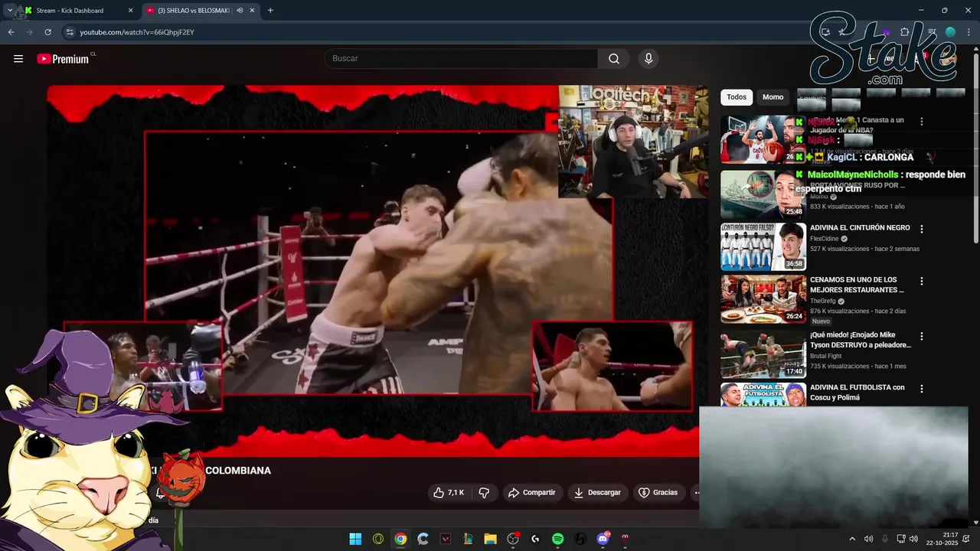Show hidden icons in system tray
Image resolution: width=980 pixels, height=551 pixels.
[x=852, y=539]
